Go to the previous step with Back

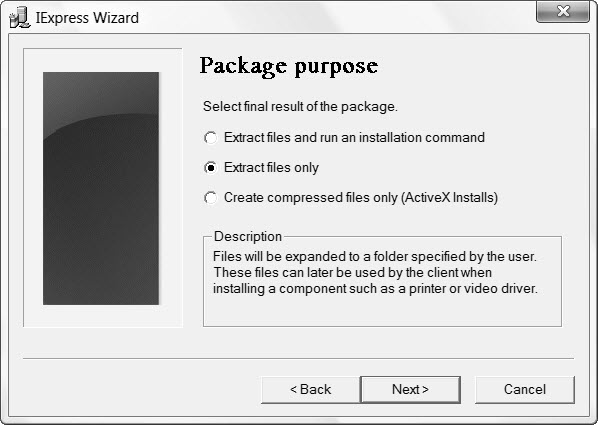310,390
